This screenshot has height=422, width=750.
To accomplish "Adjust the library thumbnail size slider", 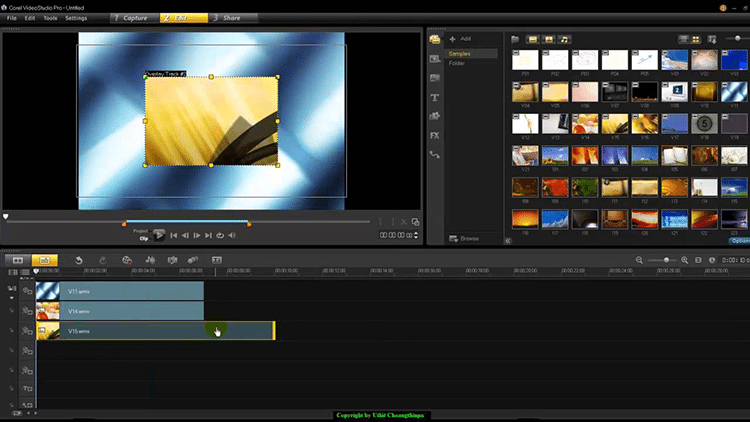I will (x=737, y=38).
